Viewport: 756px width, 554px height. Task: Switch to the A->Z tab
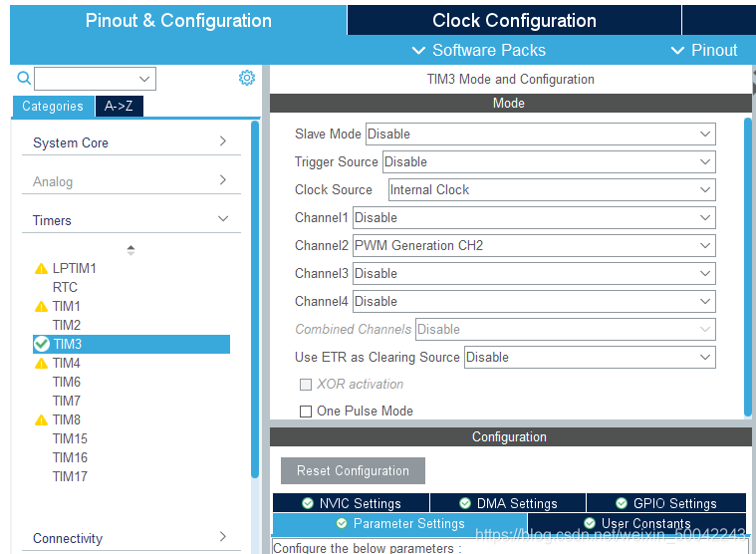(120, 106)
